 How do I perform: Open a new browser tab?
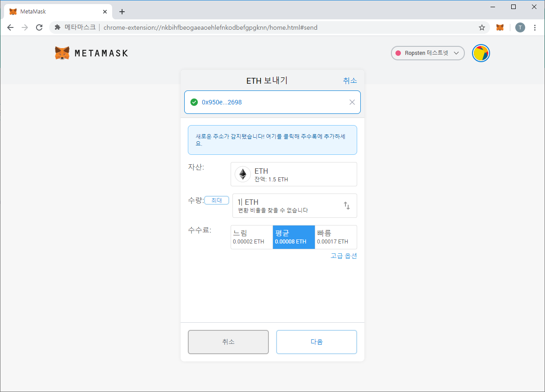(x=122, y=12)
